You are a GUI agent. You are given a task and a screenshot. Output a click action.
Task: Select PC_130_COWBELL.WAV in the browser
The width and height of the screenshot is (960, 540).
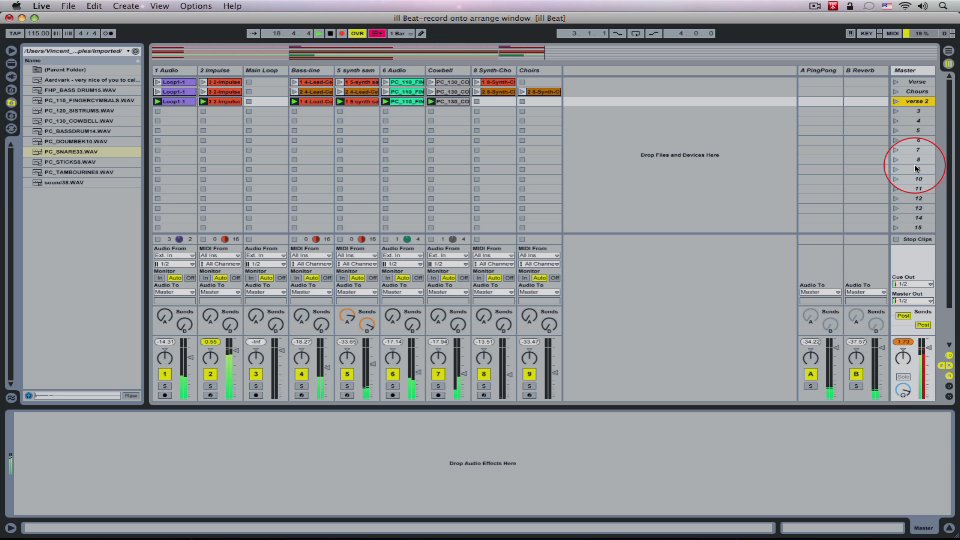82,121
